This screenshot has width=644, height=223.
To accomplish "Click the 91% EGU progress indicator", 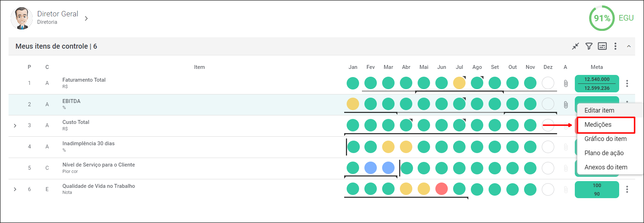I will (602, 18).
